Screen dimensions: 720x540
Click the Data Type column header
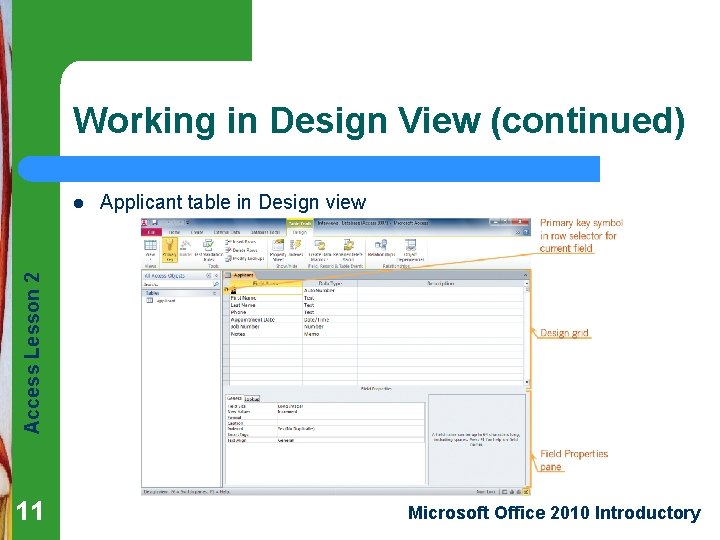330,283
